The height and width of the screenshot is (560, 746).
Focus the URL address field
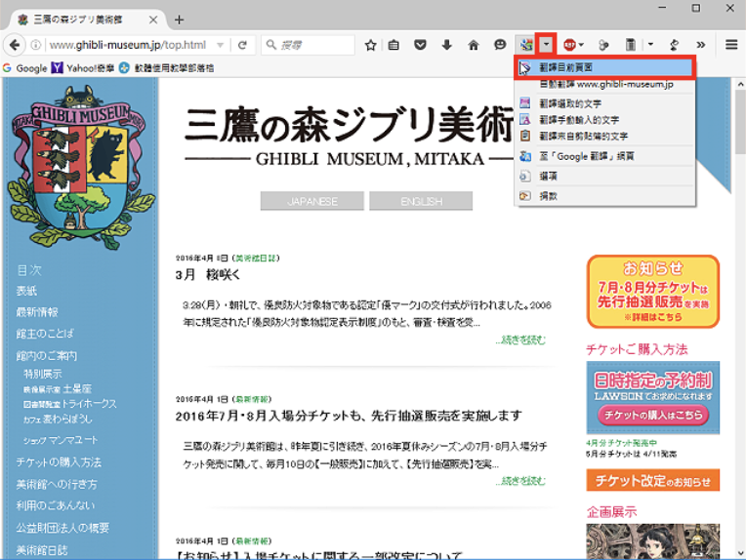click(128, 45)
